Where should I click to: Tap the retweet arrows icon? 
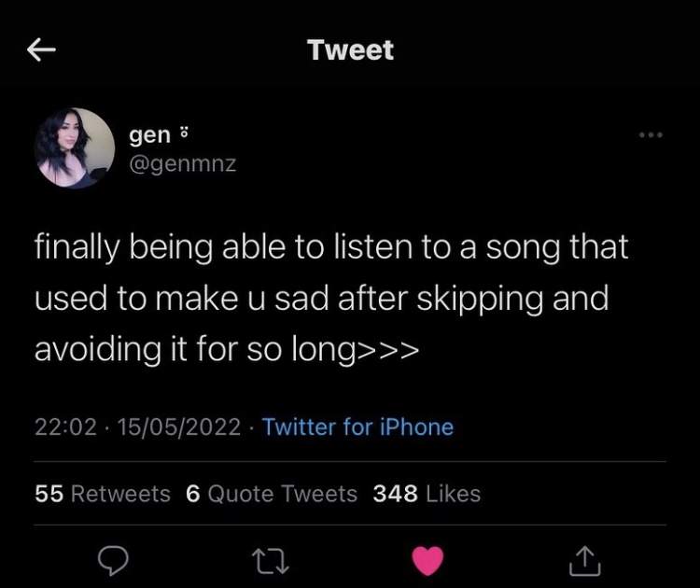(271, 560)
